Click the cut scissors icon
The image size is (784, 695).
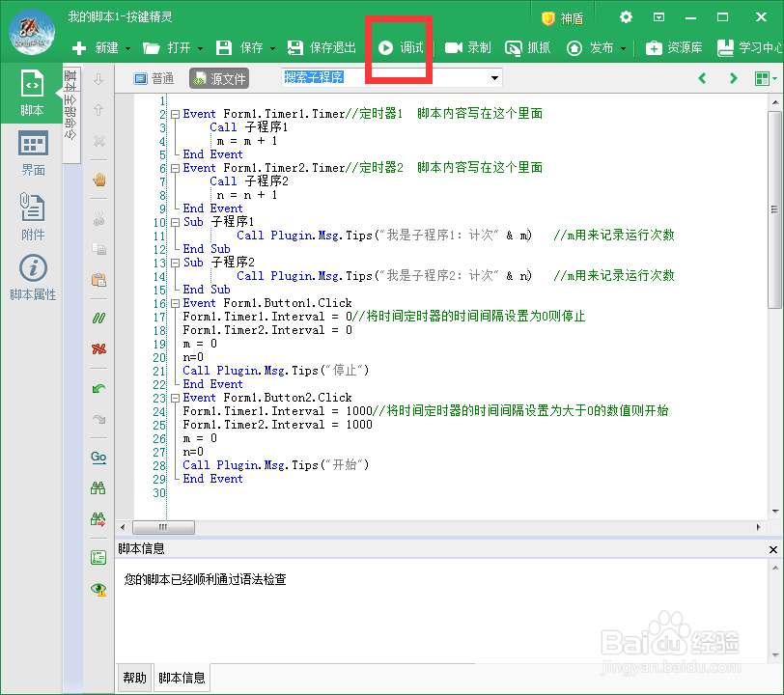pos(99,218)
